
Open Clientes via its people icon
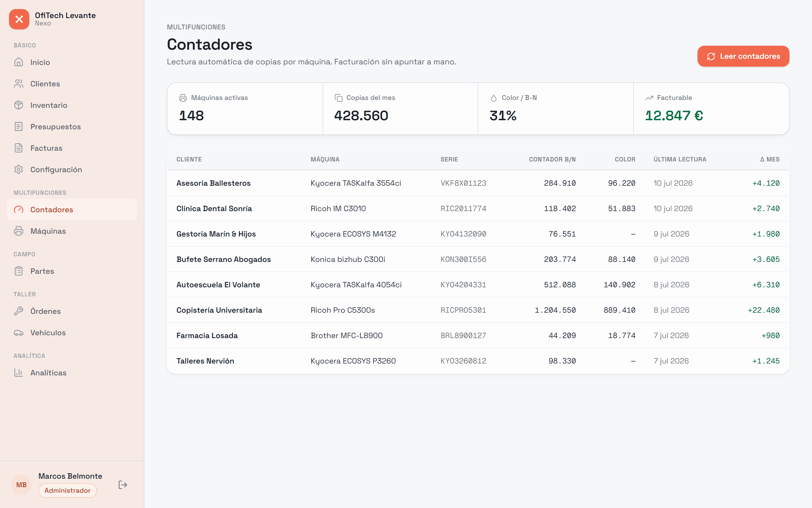[19, 84]
